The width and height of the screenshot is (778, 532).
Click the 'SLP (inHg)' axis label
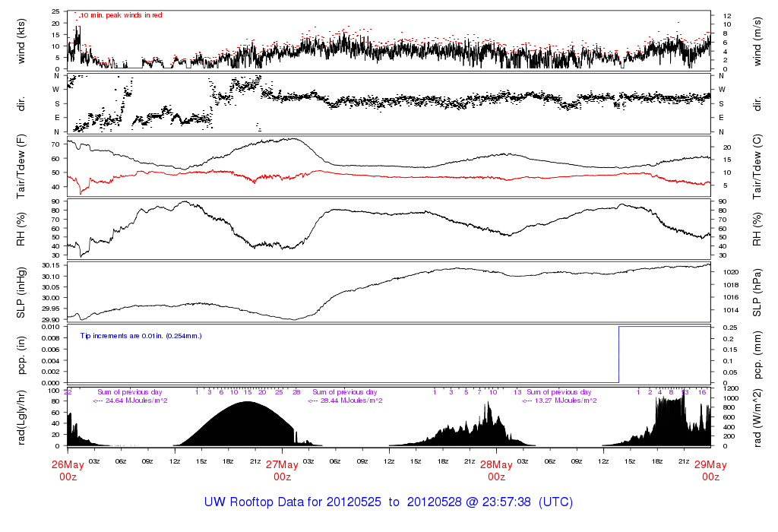pyautogui.click(x=21, y=293)
